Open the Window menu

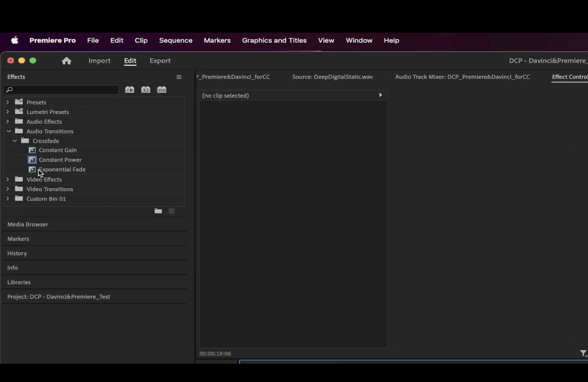[359, 41]
